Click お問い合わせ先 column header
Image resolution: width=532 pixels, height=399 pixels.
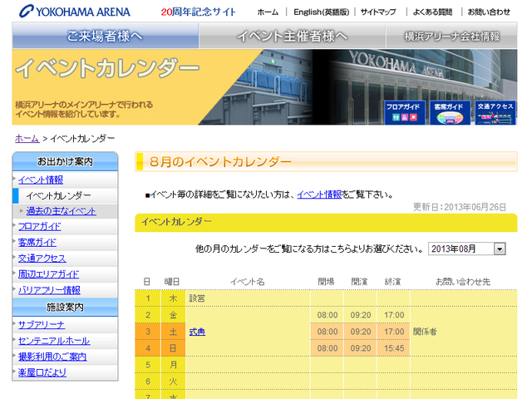pyautogui.click(x=463, y=282)
